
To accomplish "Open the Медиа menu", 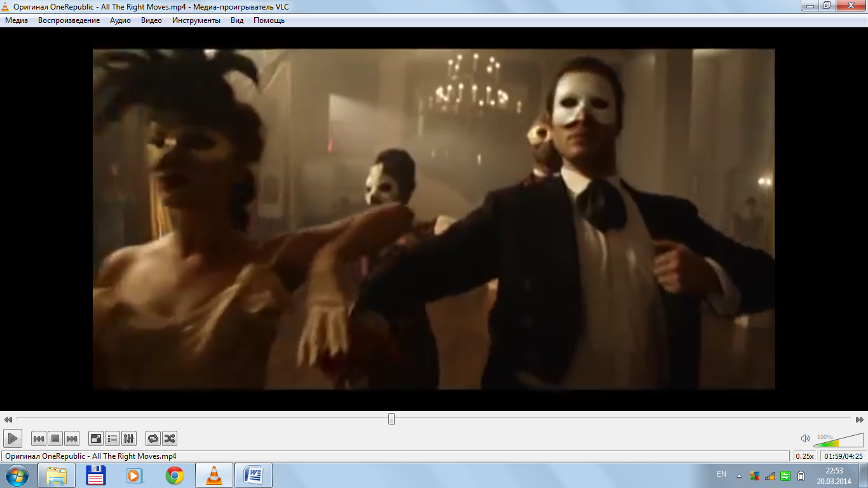I will [x=17, y=20].
